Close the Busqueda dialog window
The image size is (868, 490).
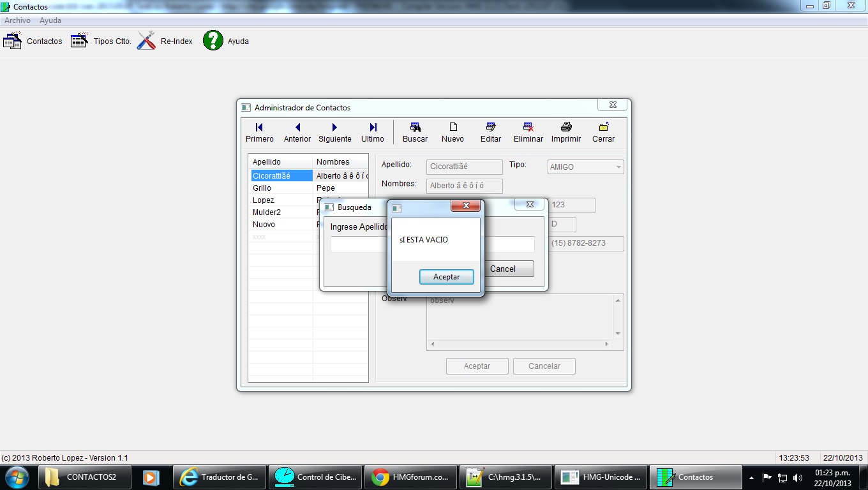530,204
